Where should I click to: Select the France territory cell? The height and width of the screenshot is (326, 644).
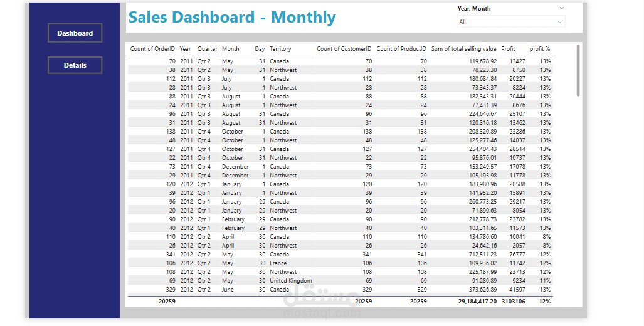click(x=278, y=263)
